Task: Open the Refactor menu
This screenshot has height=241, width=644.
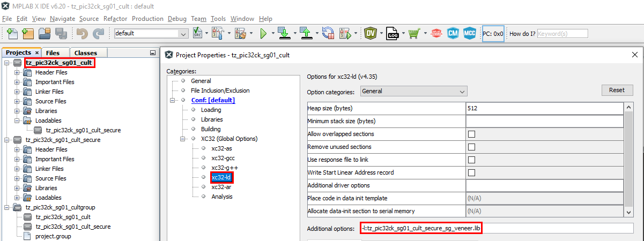Action: pyautogui.click(x=115, y=18)
